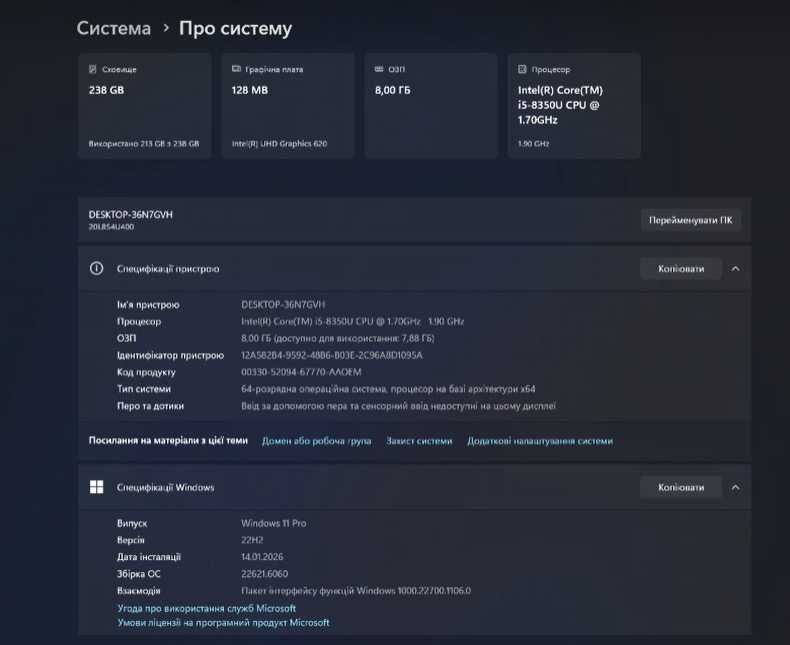Click the Ідентифікатор пристрою value
The image size is (790, 645).
point(332,355)
